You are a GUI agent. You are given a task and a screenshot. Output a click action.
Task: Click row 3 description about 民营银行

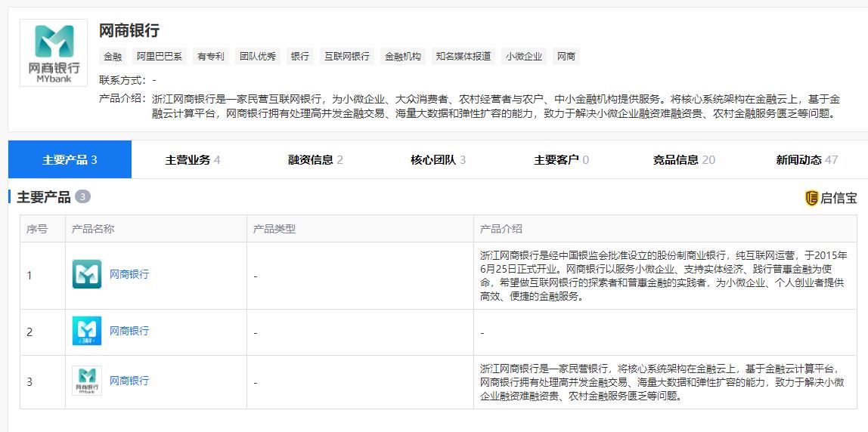662,382
